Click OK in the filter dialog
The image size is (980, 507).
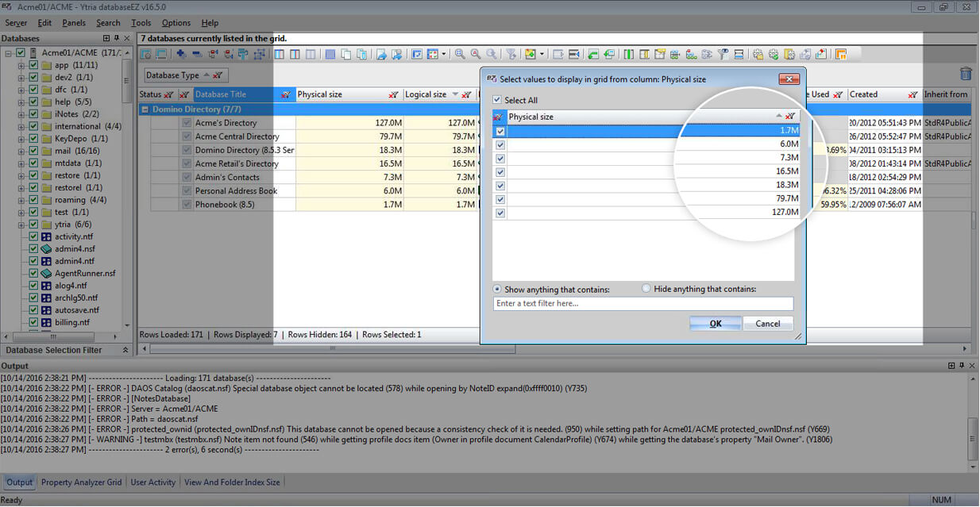(716, 324)
